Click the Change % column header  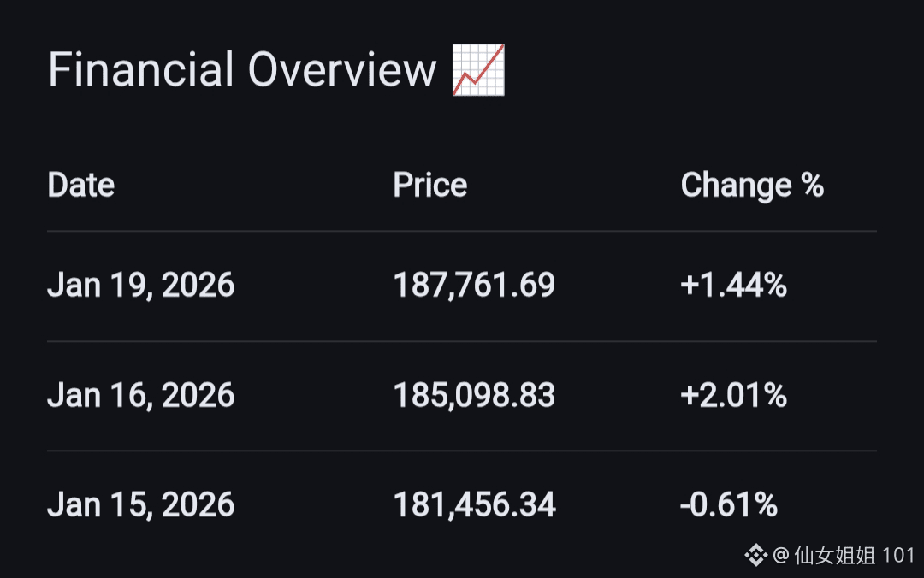tap(751, 186)
